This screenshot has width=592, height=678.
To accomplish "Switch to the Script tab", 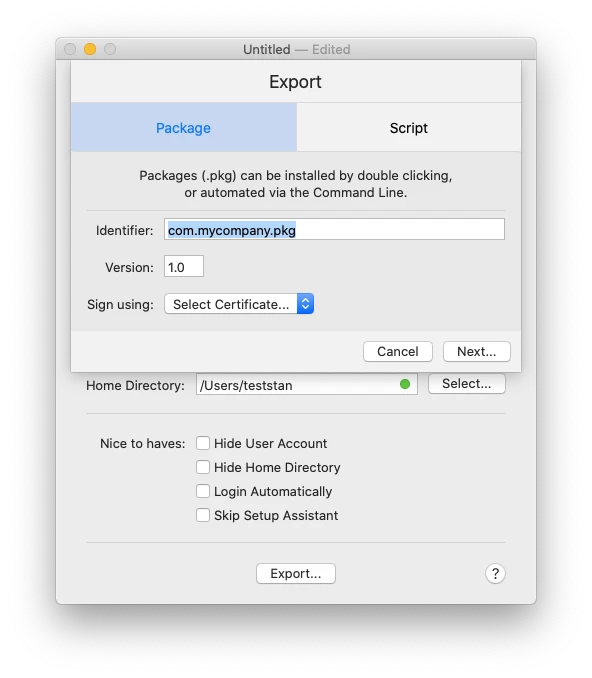I will (409, 128).
